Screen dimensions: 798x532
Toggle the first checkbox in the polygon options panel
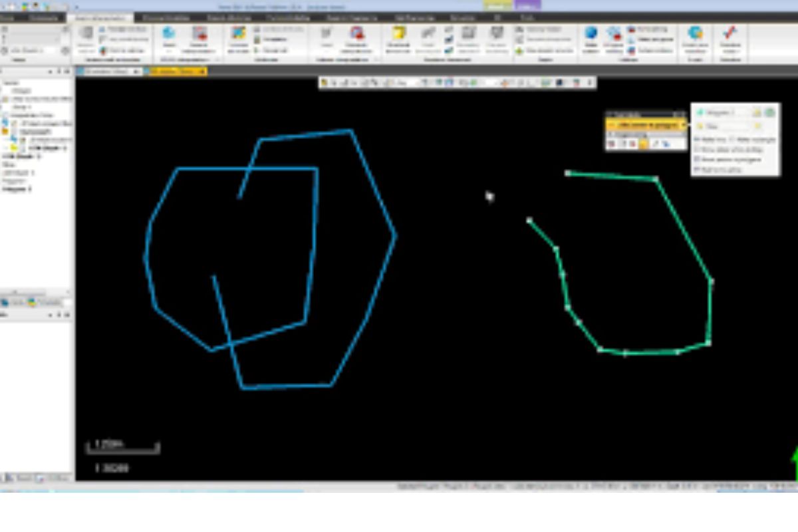[696, 139]
